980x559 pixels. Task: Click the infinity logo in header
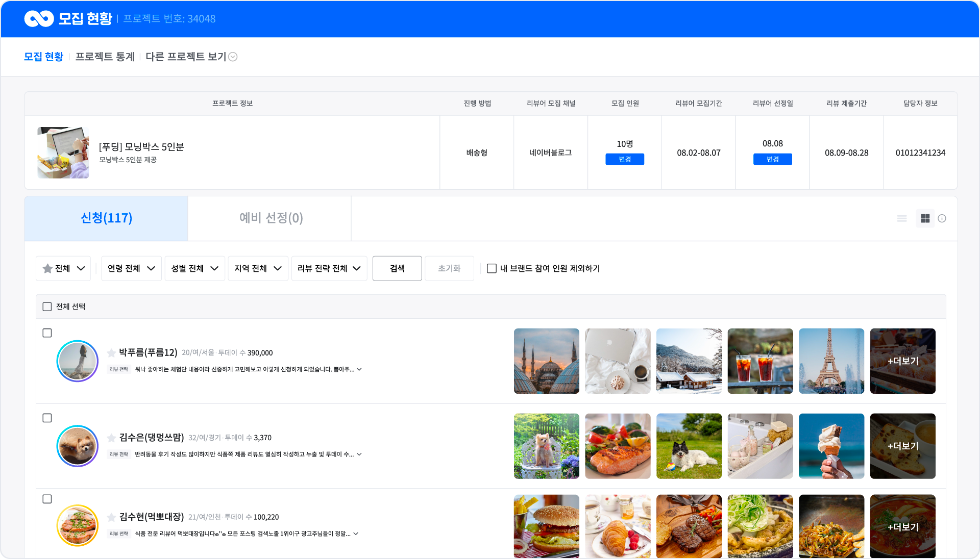(x=39, y=19)
